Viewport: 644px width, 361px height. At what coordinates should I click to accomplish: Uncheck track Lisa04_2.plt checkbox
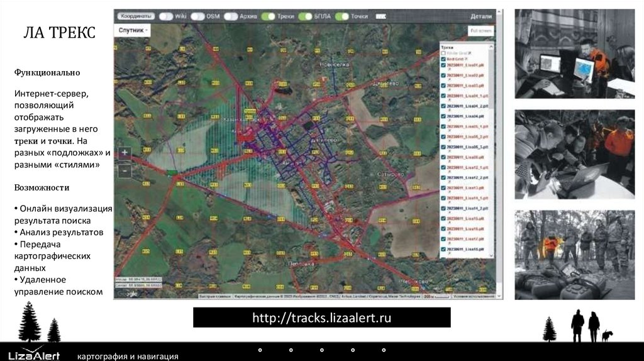click(x=443, y=106)
